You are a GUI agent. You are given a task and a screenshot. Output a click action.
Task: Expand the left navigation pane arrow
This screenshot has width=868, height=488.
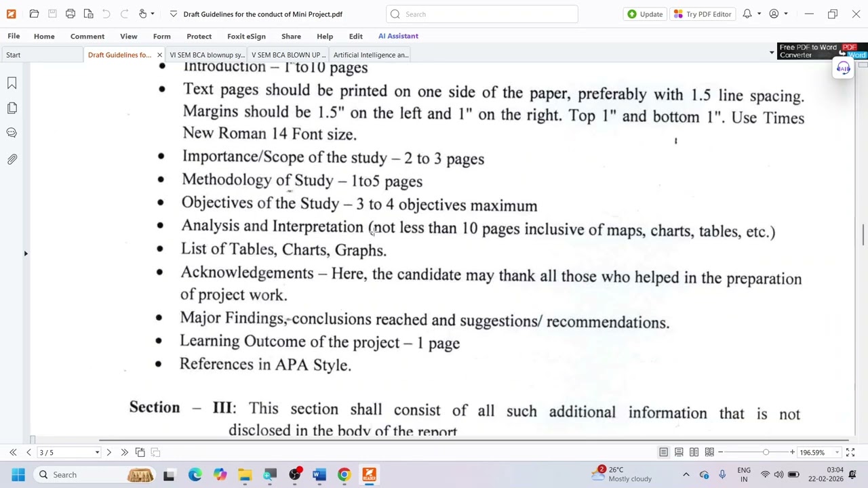pos(26,253)
